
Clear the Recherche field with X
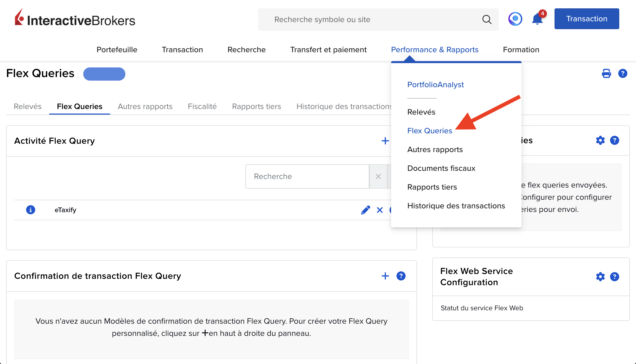pyautogui.click(x=378, y=176)
